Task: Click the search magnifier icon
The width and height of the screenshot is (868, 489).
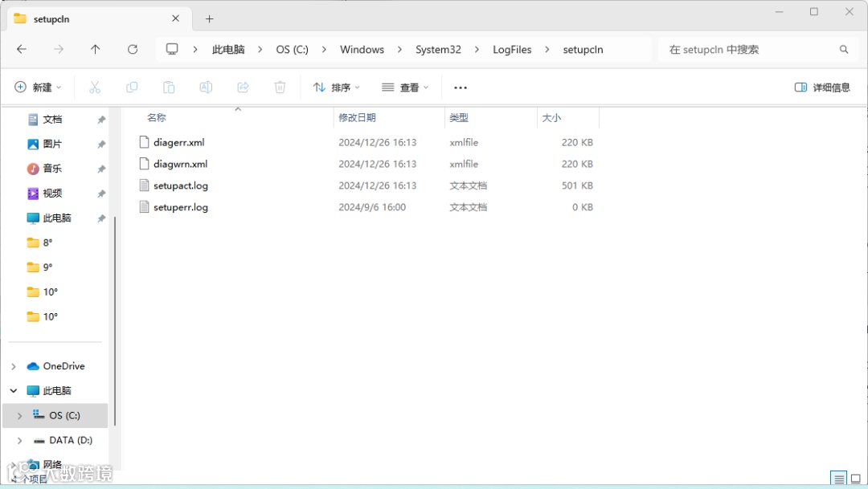Action: click(x=844, y=49)
